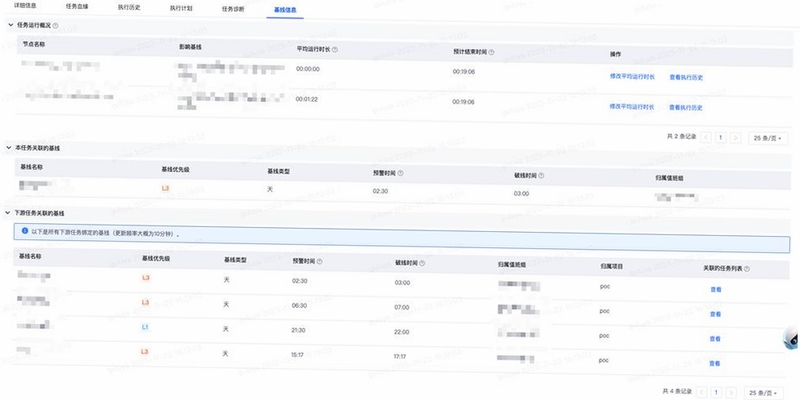Image resolution: width=800 pixels, height=400 pixels.
Task: Click help icon next to 平均运行时长
Action: [335, 50]
